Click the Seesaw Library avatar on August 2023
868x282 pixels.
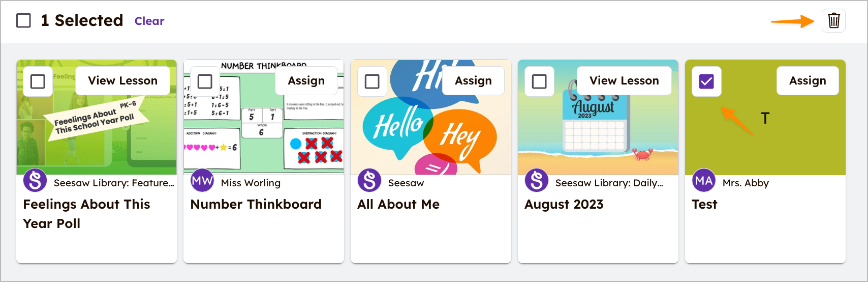click(537, 181)
